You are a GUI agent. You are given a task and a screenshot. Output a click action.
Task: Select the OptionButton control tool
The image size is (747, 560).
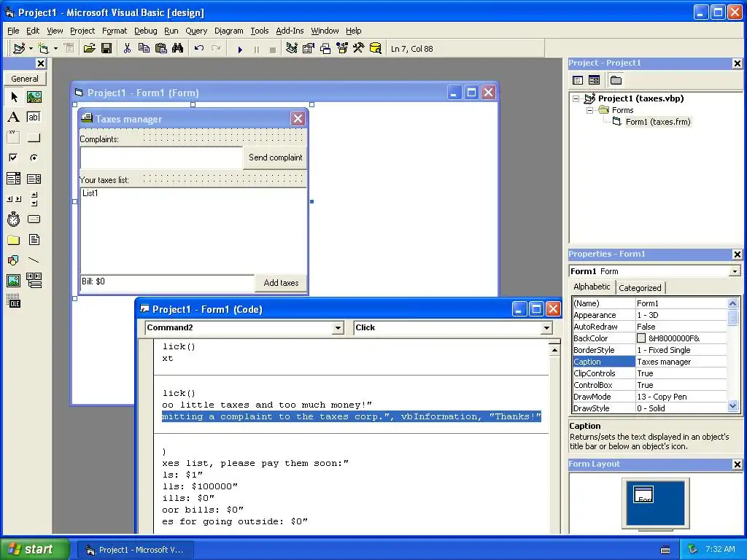tap(34, 157)
